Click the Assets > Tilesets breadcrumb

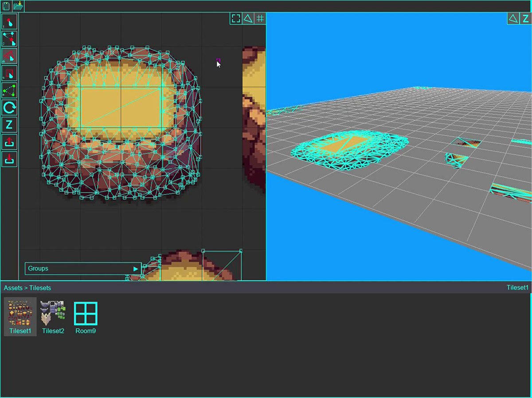(27, 288)
